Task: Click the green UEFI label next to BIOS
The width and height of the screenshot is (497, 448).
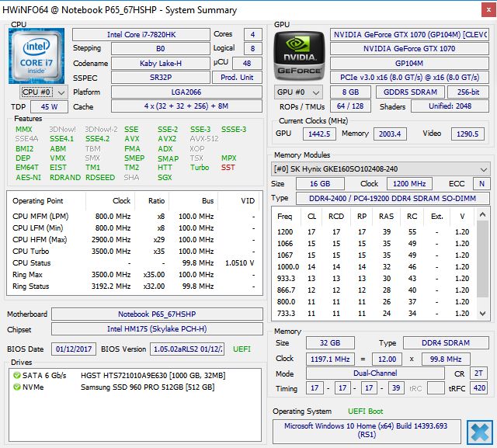Action: pos(242,349)
